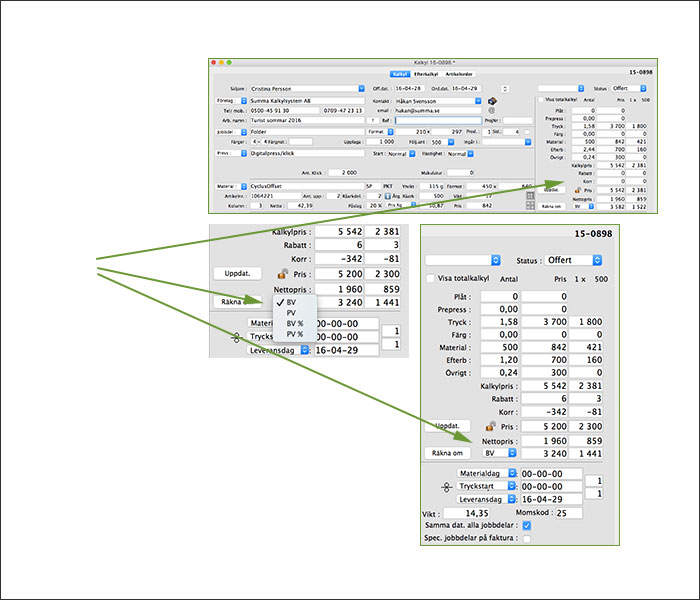
Task: Click Räkna om button in right panel
Action: 447,453
